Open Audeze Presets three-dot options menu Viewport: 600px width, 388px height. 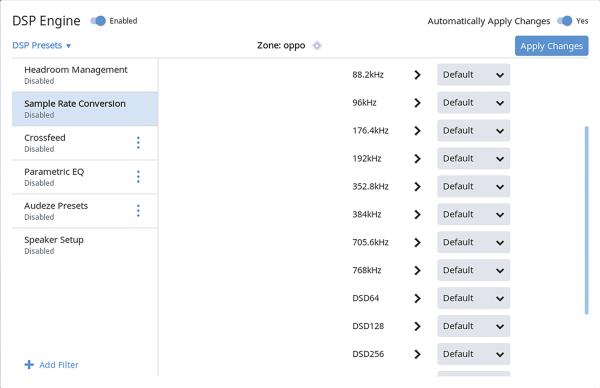click(138, 211)
